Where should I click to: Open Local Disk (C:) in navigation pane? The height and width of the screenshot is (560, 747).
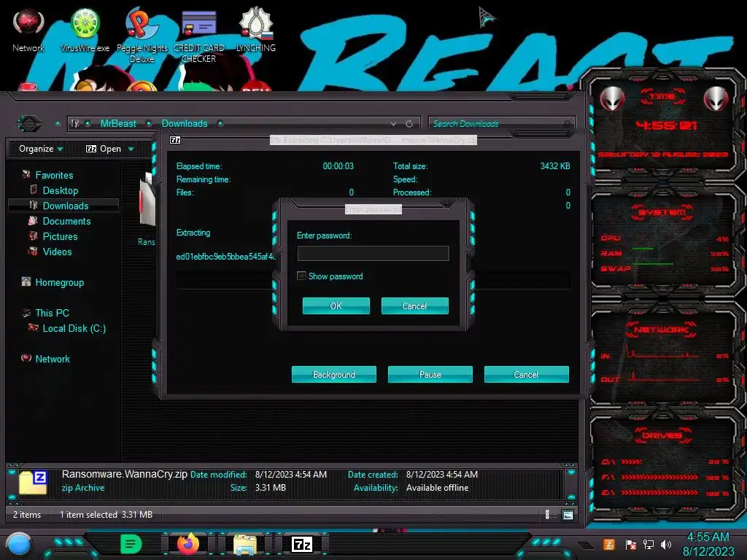click(x=74, y=328)
